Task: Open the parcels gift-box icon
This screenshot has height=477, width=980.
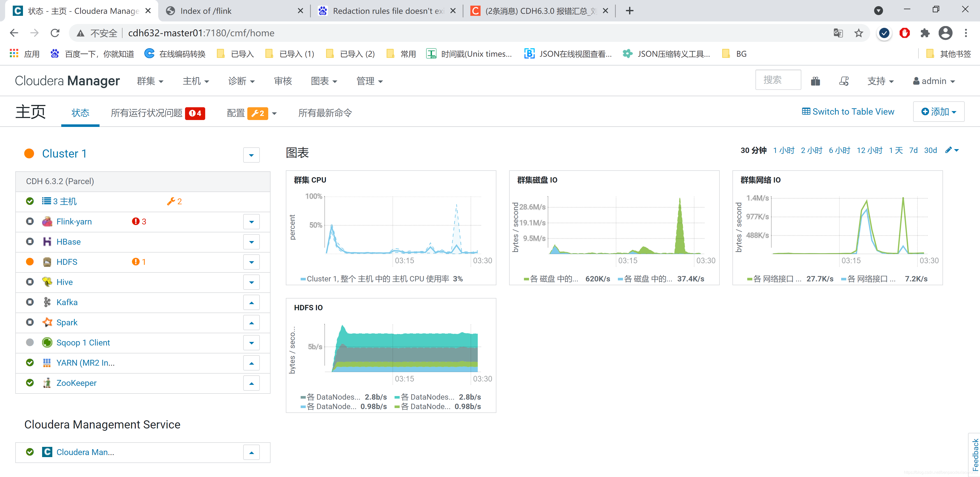Action: [815, 81]
